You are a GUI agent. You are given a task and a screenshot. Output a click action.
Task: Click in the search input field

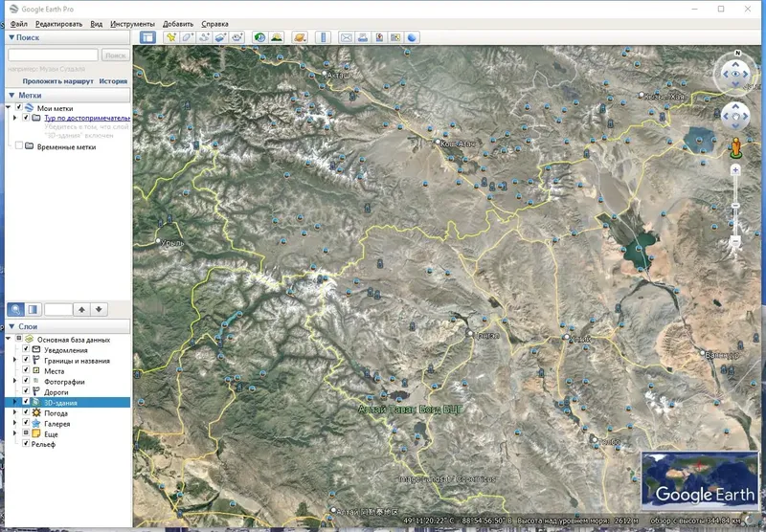pos(53,55)
